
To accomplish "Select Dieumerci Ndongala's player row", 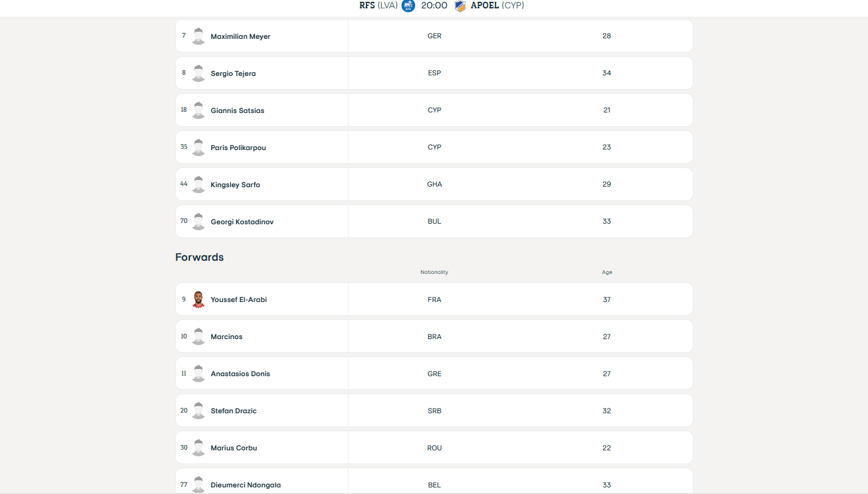I will (434, 481).
